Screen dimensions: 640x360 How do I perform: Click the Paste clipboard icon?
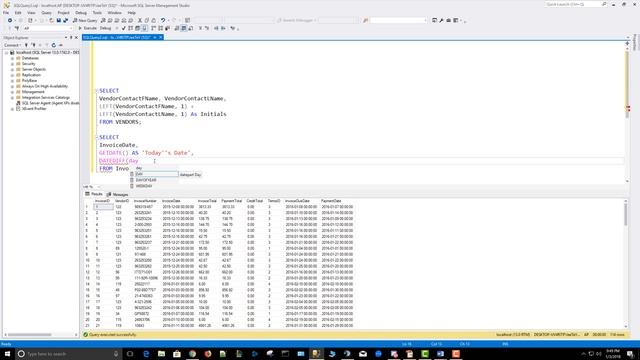click(x=153, y=20)
